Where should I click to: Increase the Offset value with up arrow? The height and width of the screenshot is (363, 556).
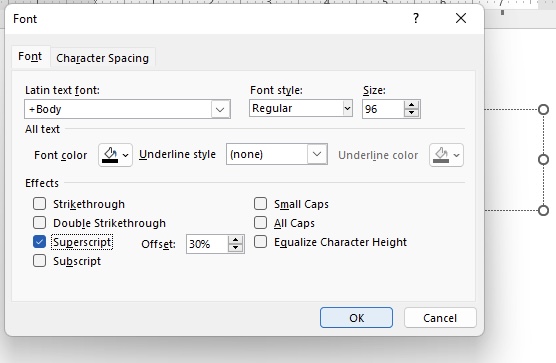[235, 240]
